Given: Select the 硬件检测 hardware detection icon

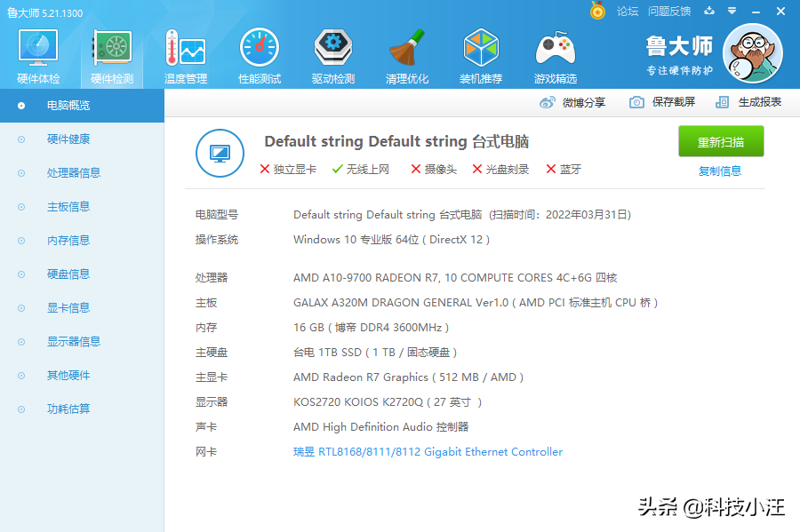Looking at the screenshot, I should click(x=112, y=57).
